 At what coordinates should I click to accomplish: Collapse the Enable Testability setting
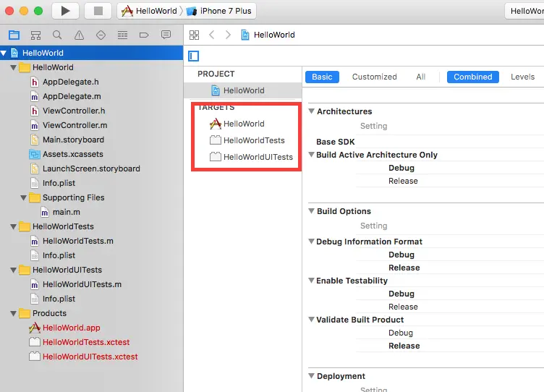tap(312, 281)
